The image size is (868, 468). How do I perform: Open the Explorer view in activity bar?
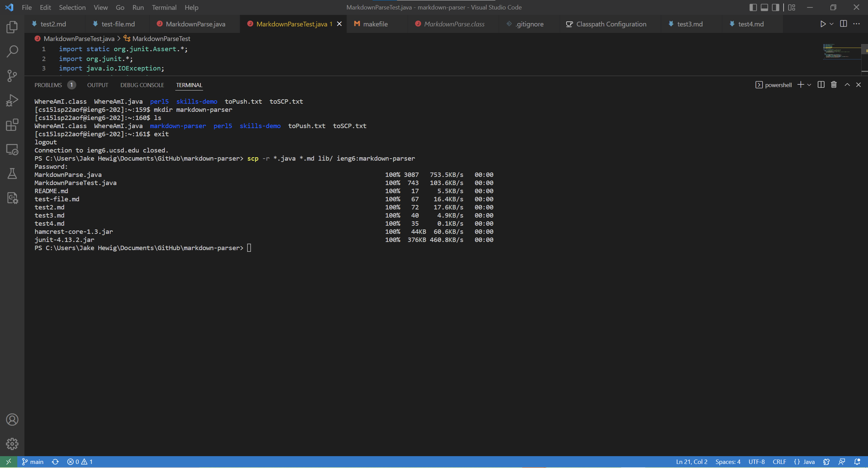pyautogui.click(x=12, y=27)
